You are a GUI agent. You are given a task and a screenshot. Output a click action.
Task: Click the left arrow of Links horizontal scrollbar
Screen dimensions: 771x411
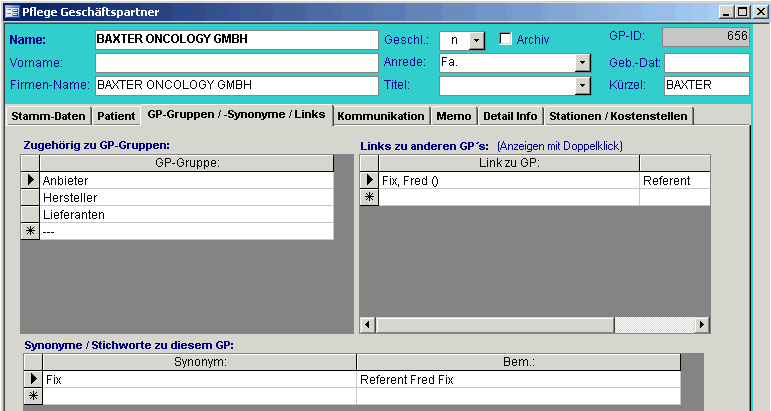[x=368, y=324]
